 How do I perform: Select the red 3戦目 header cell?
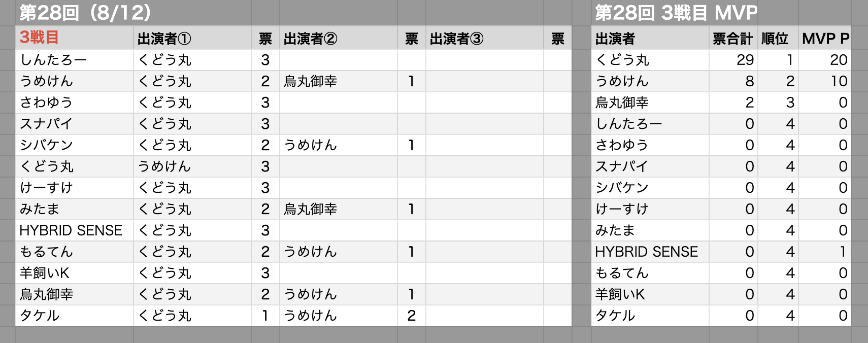75,38
